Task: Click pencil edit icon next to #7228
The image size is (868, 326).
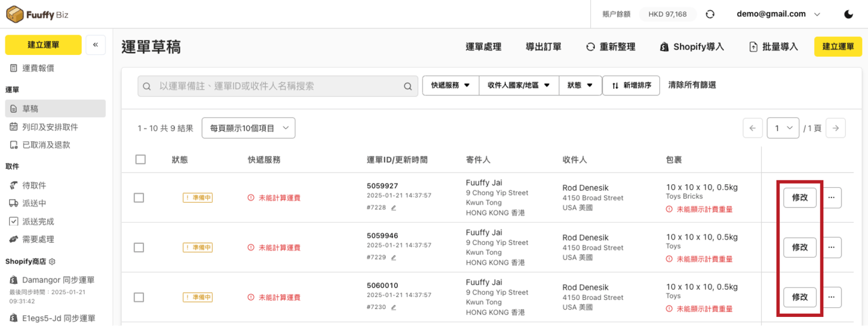Action: point(394,208)
